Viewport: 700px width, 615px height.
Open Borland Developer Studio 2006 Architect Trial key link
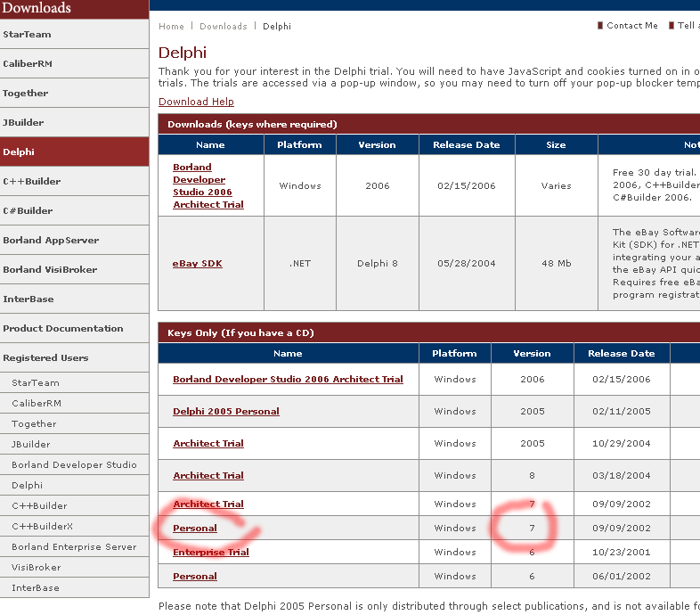(x=288, y=380)
